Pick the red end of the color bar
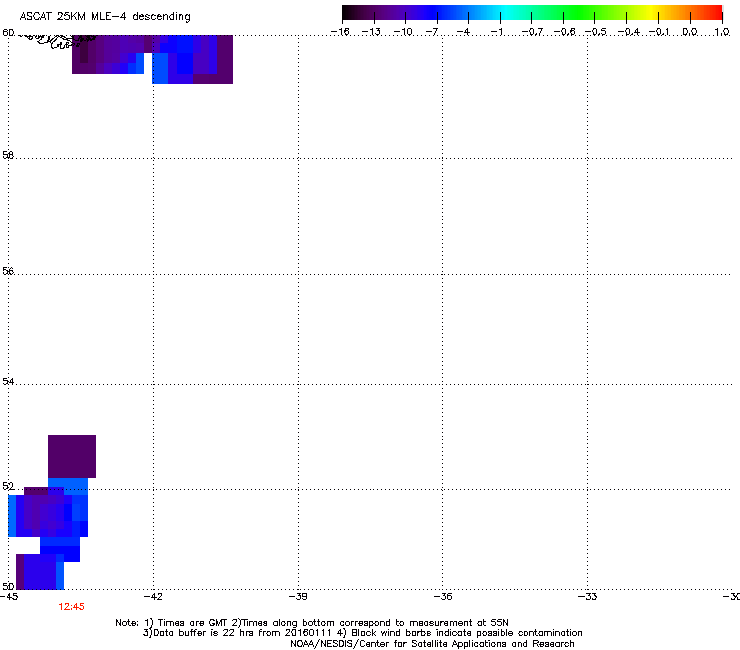This screenshot has height=650, width=740. tap(713, 13)
